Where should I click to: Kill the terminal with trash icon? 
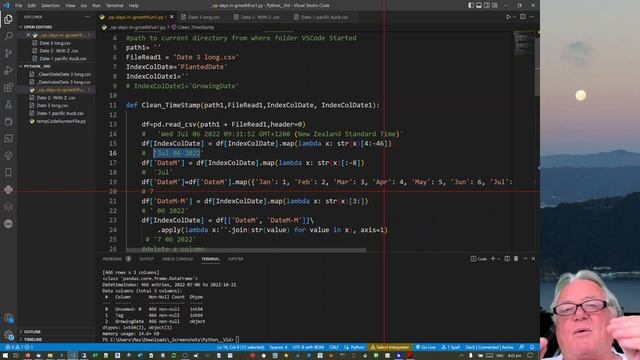point(516,259)
